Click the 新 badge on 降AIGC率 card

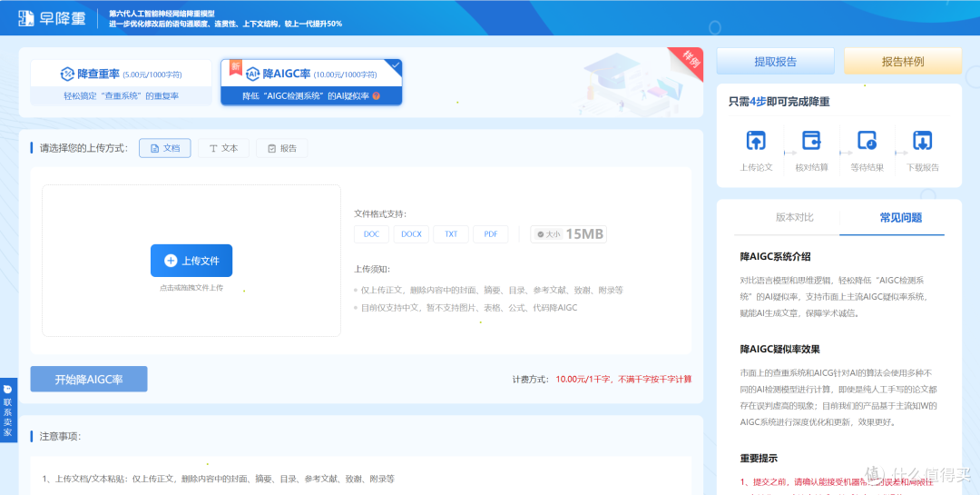coord(236,67)
